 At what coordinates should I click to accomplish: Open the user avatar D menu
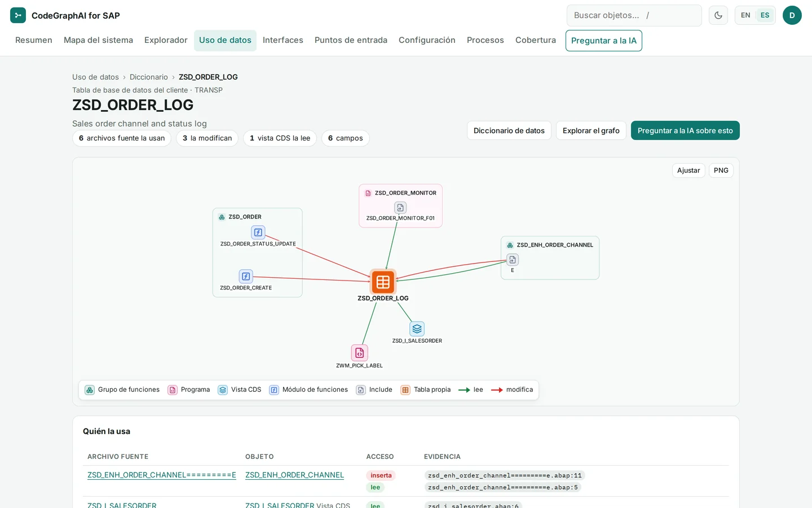pyautogui.click(x=792, y=15)
